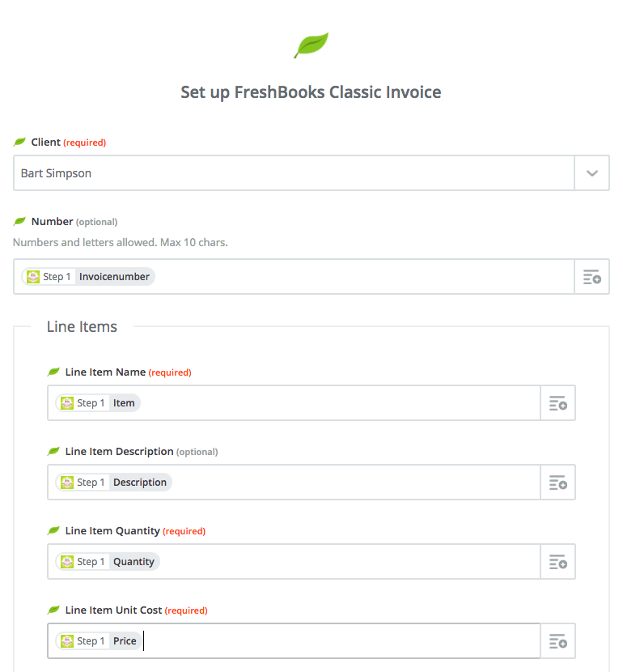Click the FreshBooks leaf logo at top
Screen dimensions: 623x672
click(311, 45)
